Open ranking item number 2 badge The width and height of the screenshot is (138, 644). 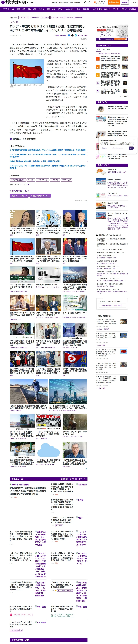98,67
